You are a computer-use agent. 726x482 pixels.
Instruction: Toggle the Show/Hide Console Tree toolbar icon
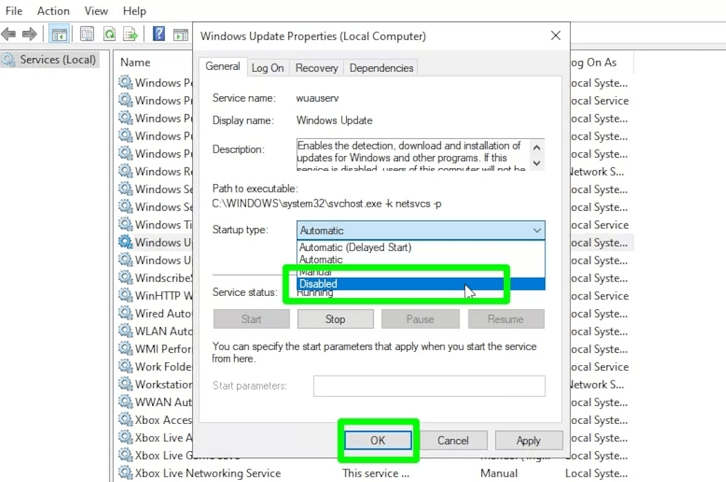point(59,34)
